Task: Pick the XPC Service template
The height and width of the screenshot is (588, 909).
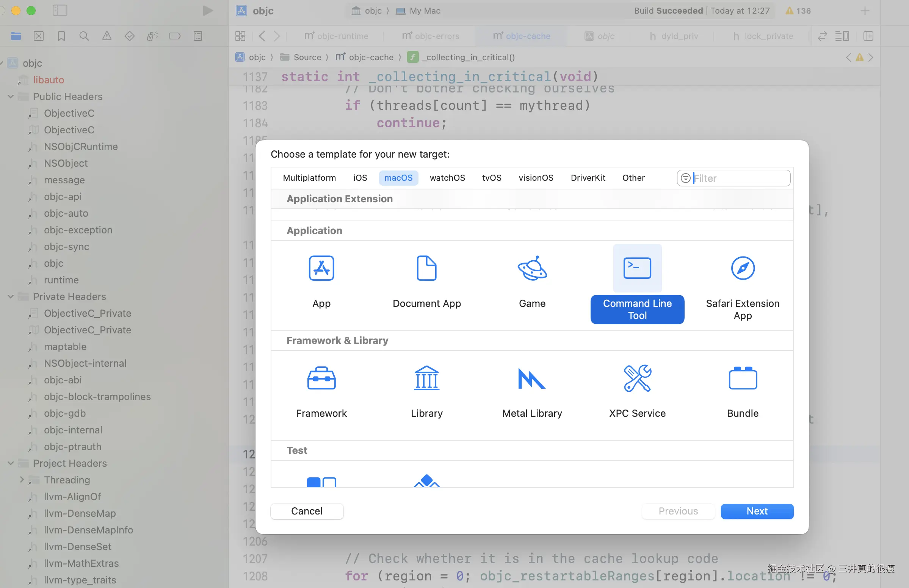Action: pos(637,378)
